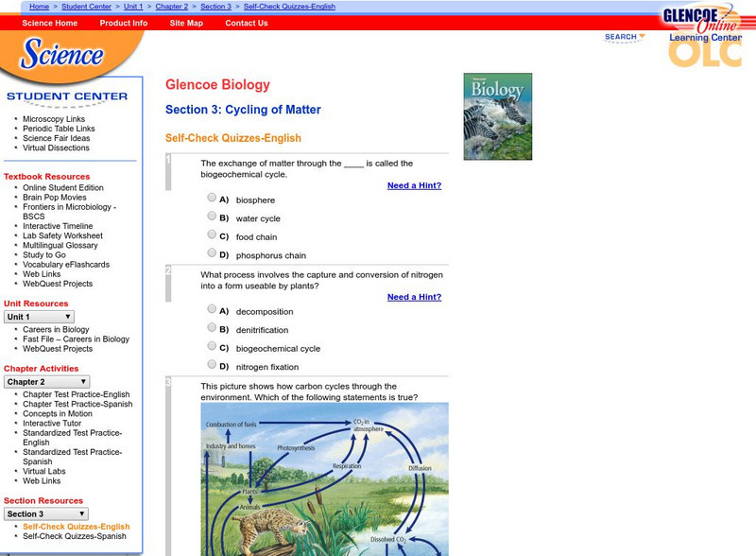This screenshot has width=756, height=556.
Task: Select answer A decomposition
Action: [212, 309]
